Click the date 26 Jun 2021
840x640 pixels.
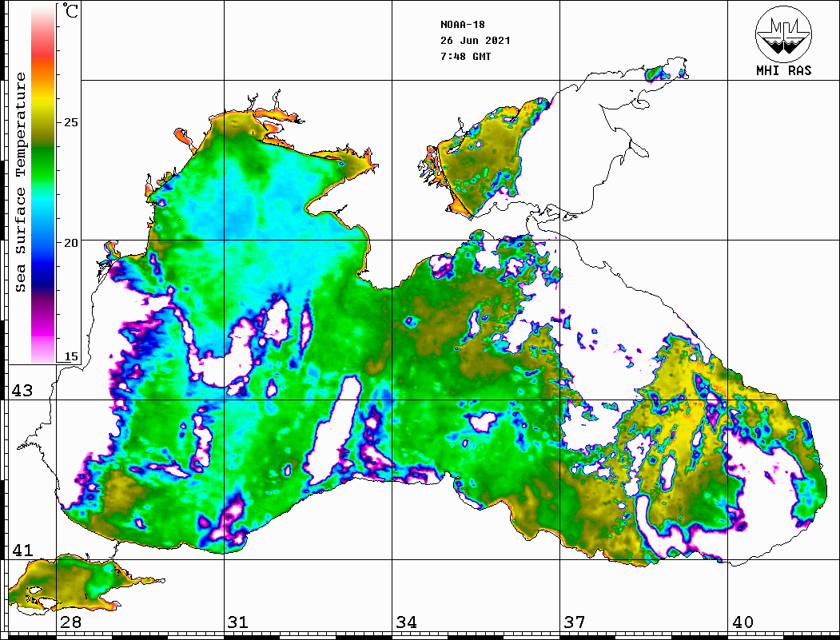point(476,41)
